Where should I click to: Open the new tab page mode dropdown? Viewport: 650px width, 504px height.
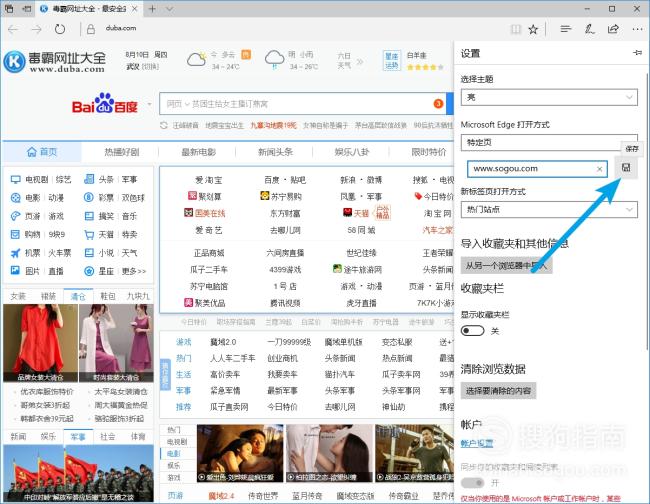(549, 210)
